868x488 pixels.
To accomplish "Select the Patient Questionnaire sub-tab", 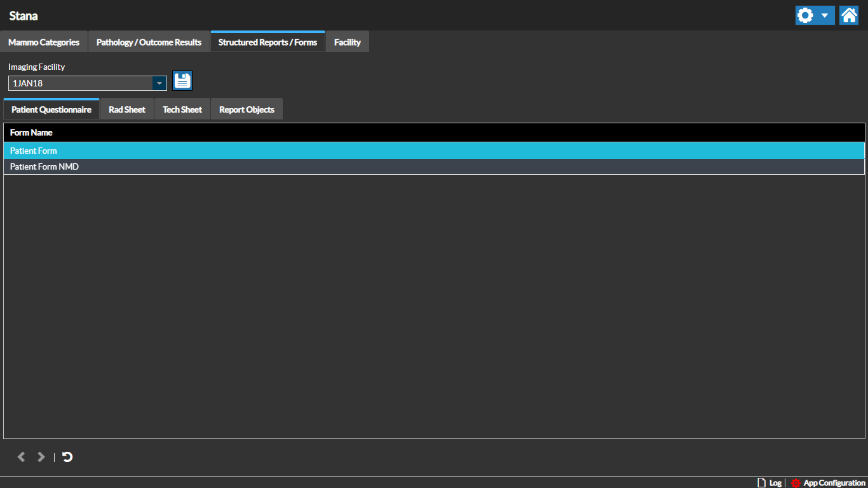I will coord(51,110).
